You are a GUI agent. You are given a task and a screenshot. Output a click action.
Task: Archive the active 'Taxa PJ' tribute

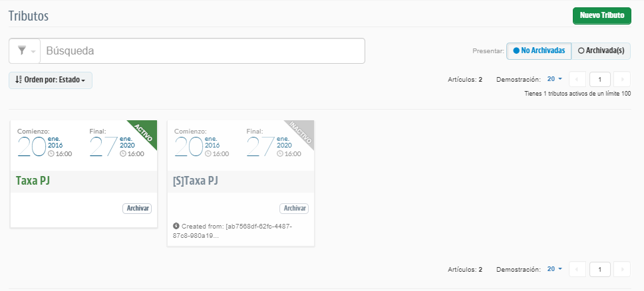click(x=137, y=209)
